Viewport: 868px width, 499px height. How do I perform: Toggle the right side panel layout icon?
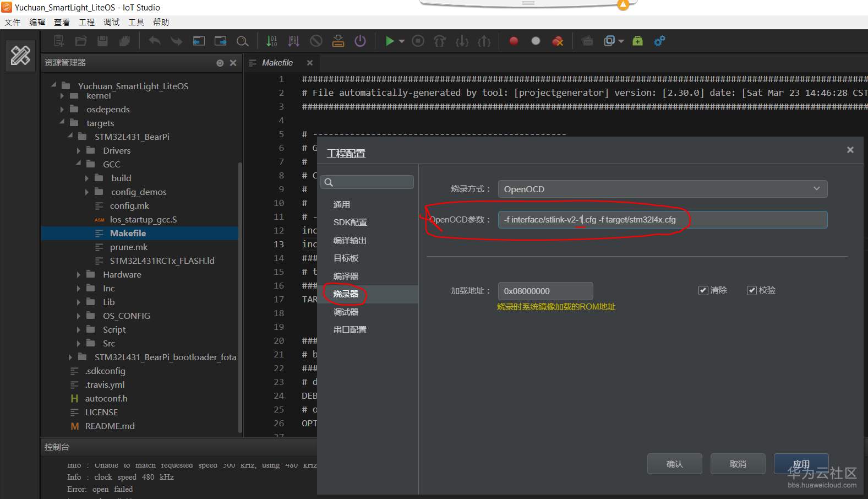click(220, 41)
